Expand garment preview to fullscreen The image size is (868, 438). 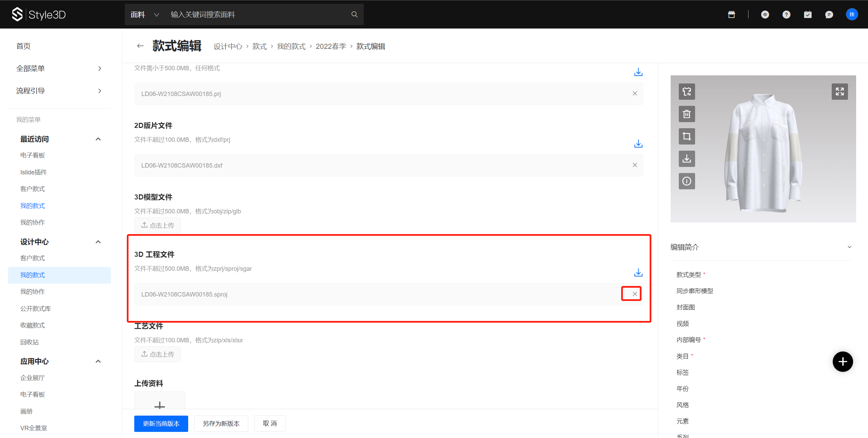[840, 92]
